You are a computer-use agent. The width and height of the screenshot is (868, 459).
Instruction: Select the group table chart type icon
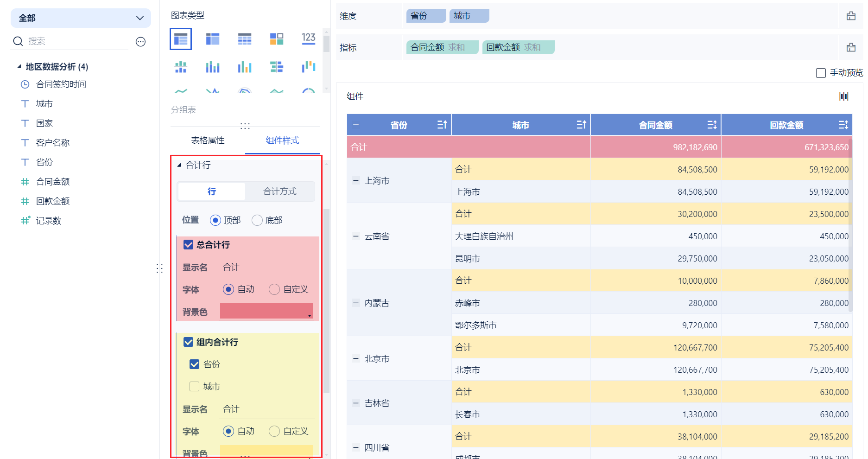coord(181,39)
